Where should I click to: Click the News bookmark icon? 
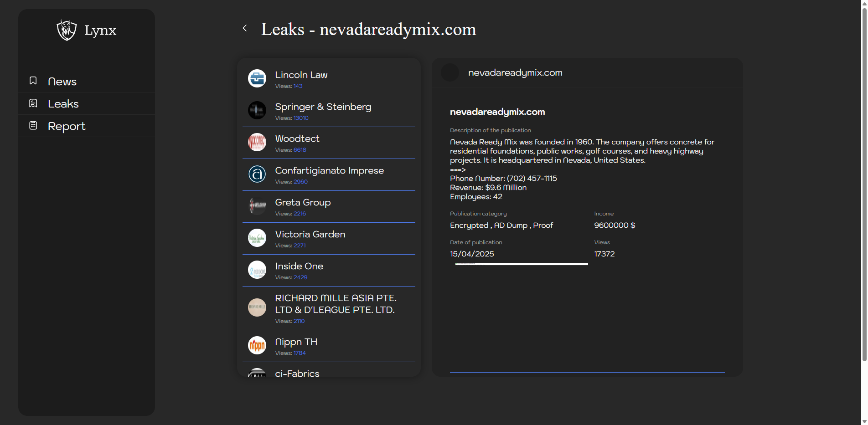click(x=33, y=81)
